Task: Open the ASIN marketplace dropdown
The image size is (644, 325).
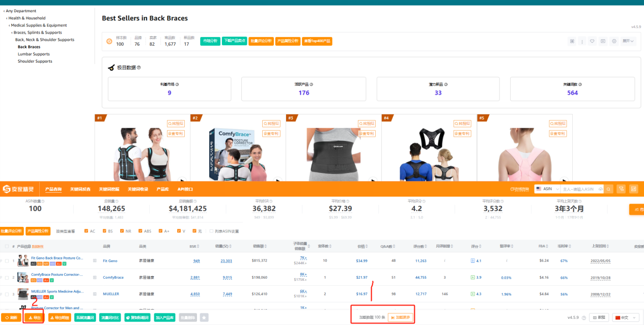Action: point(546,189)
